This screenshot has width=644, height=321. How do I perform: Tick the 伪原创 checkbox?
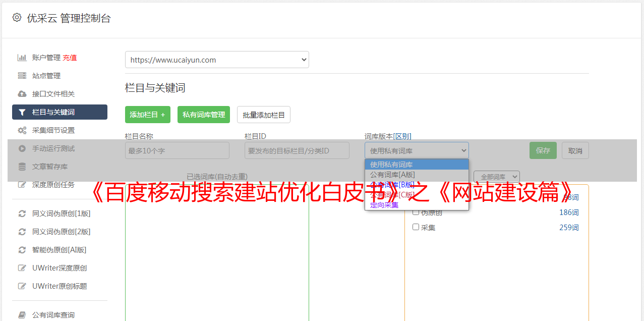tap(416, 212)
